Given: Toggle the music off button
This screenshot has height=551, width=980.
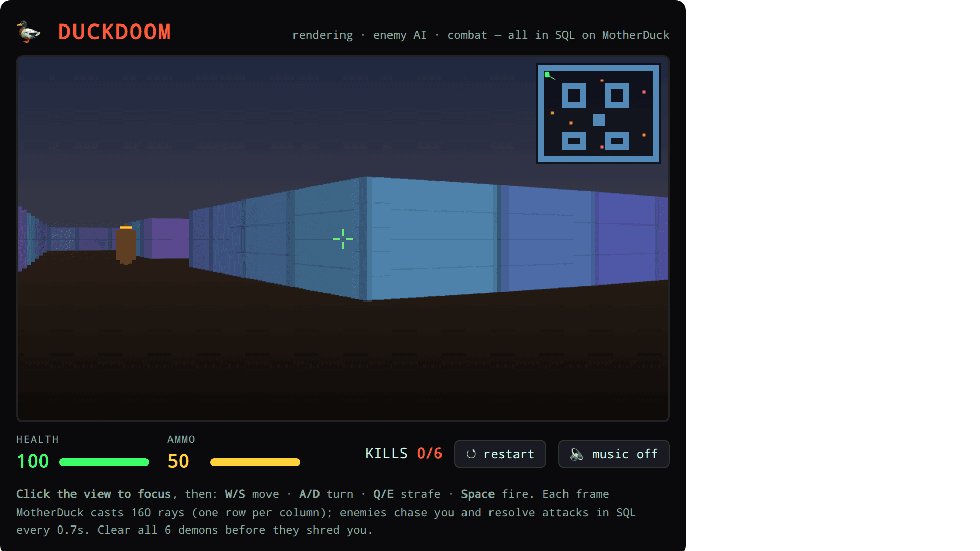Looking at the screenshot, I should point(614,454).
